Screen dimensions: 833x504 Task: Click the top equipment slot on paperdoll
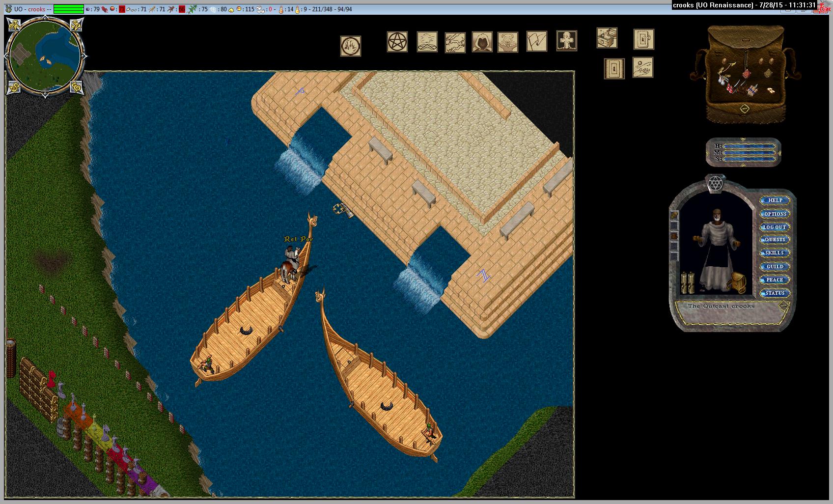coord(674,215)
